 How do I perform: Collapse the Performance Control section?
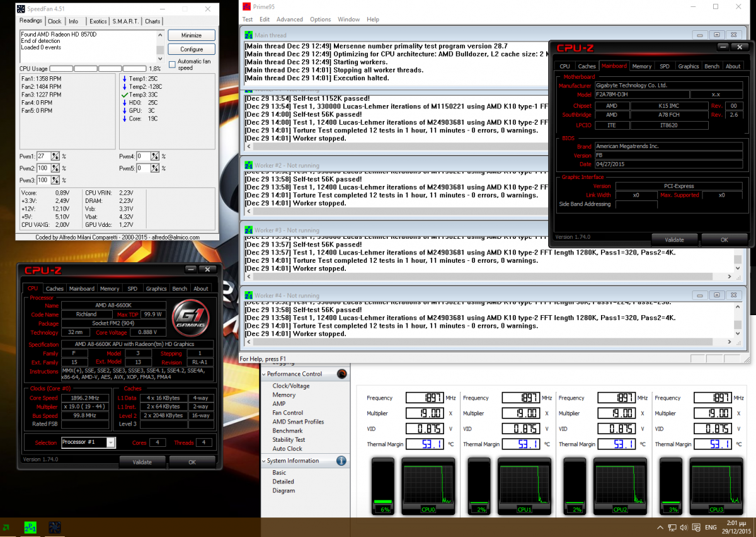click(x=264, y=374)
